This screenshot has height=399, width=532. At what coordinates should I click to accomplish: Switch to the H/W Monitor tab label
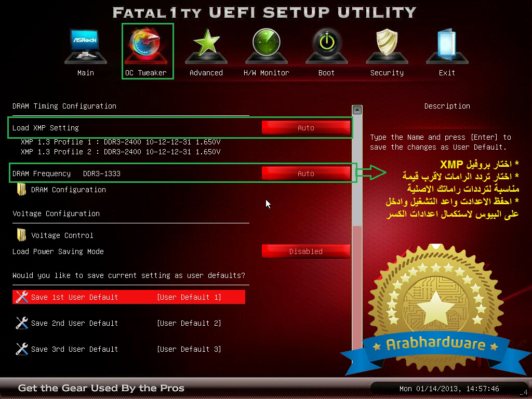(x=267, y=73)
